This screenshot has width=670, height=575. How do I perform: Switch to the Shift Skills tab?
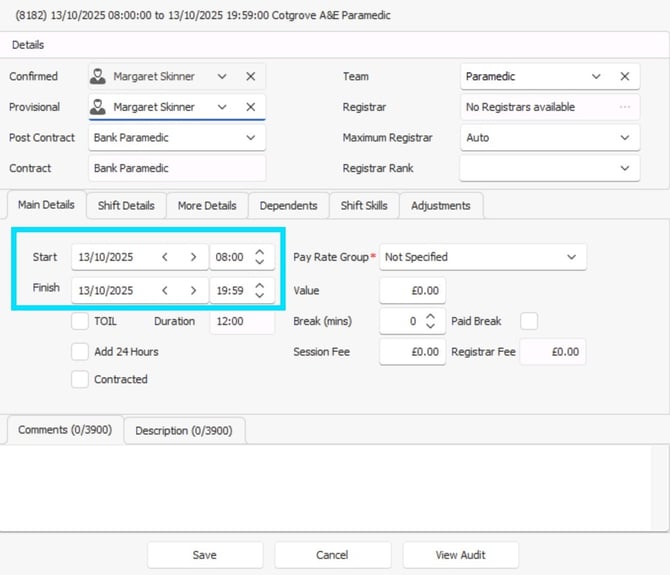click(x=363, y=205)
